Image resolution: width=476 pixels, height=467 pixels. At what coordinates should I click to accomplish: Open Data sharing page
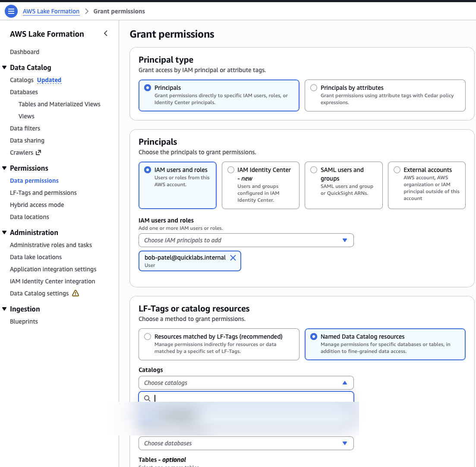click(x=27, y=141)
